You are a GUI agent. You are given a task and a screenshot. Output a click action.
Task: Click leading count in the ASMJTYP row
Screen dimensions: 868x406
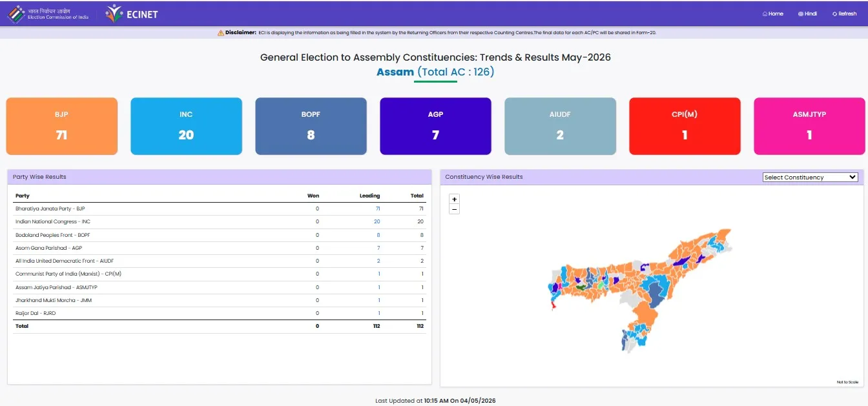coord(379,287)
